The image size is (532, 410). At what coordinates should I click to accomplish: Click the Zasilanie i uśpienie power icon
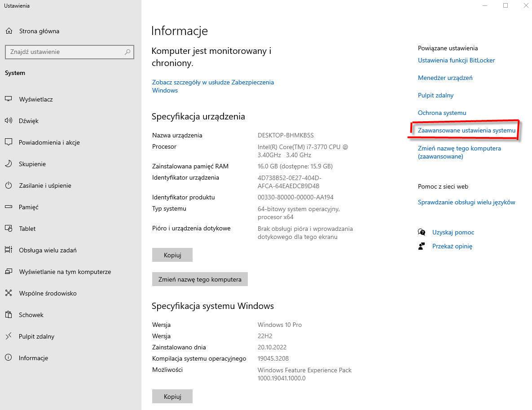[x=9, y=185]
